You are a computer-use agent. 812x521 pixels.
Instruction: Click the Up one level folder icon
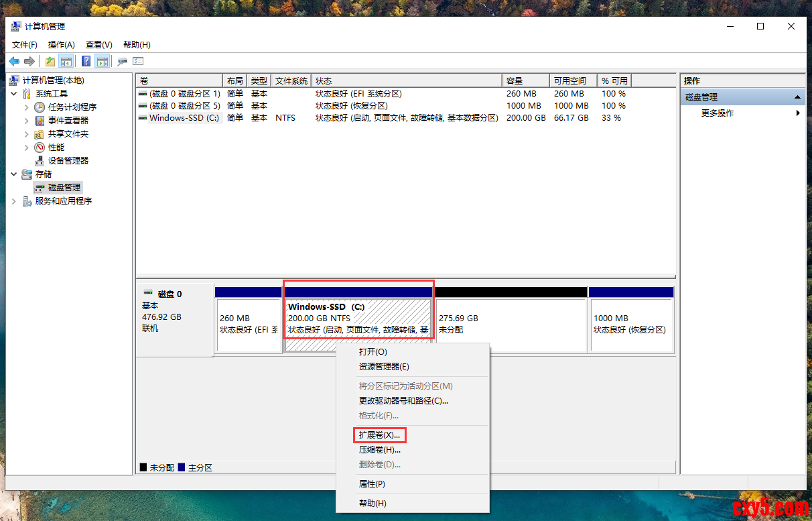50,62
